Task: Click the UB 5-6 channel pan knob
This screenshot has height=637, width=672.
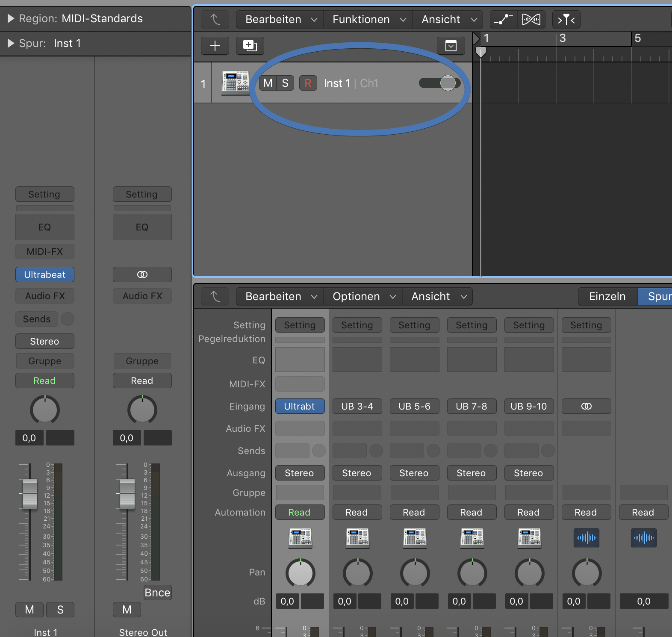Action: (x=415, y=573)
